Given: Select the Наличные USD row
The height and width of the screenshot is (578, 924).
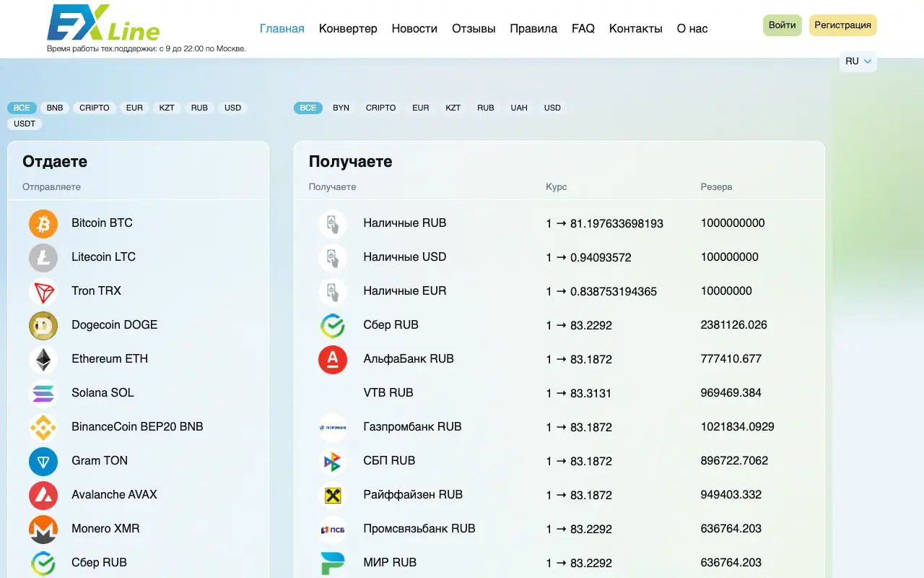Looking at the screenshot, I should pos(559,257).
